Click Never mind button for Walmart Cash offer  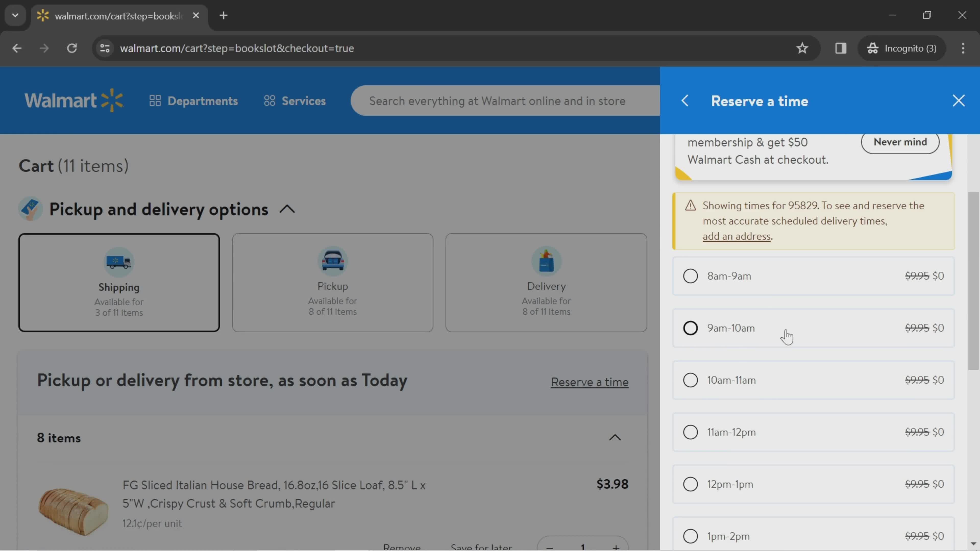tap(901, 141)
